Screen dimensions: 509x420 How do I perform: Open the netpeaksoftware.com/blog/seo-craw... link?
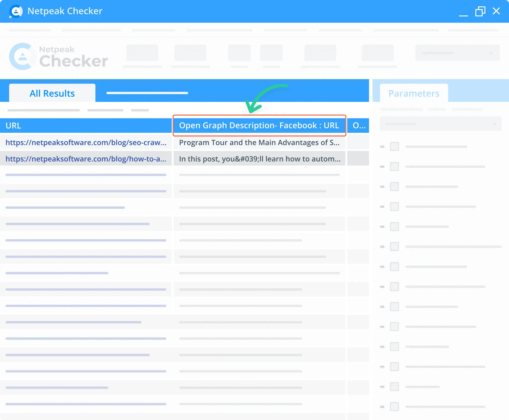(x=86, y=142)
